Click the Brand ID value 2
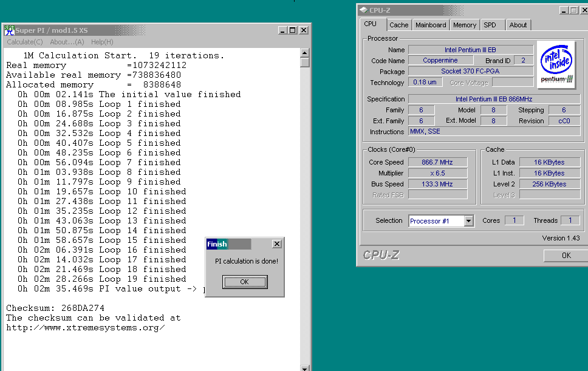The image size is (588, 371). tap(523, 60)
